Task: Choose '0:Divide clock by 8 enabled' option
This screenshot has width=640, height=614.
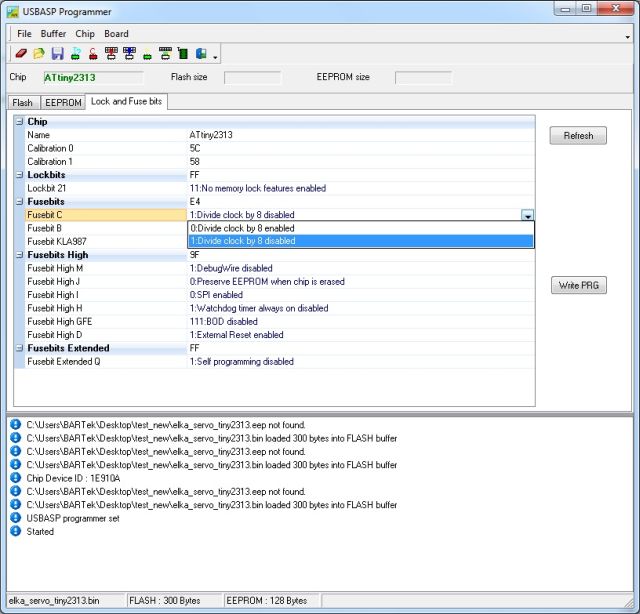Action: coord(361,228)
